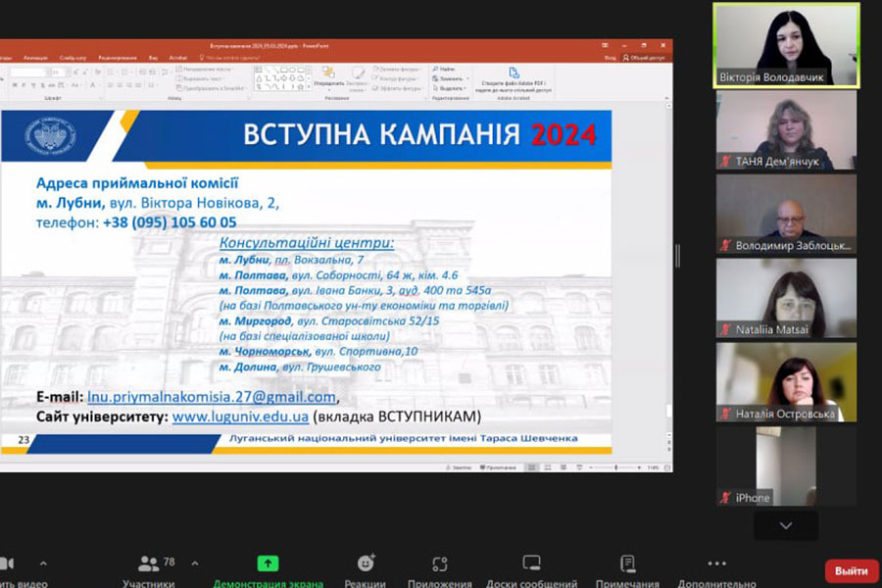Open the Направление текста text direction menu
The width and height of the screenshot is (882, 588).
(204, 70)
